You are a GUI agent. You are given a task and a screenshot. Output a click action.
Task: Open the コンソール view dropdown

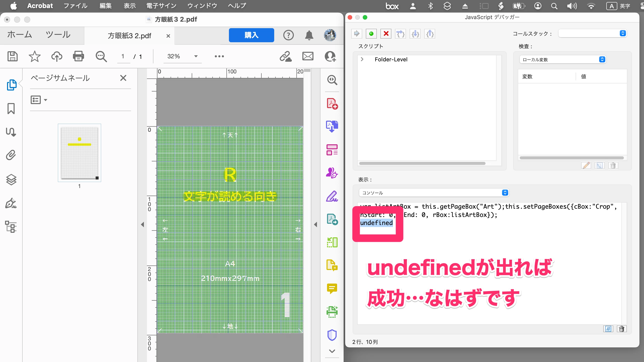pos(434,193)
